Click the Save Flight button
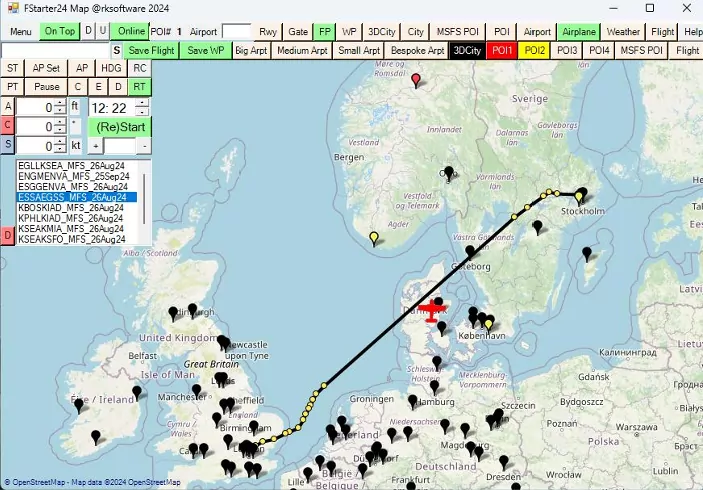The height and width of the screenshot is (490, 703). click(x=152, y=50)
